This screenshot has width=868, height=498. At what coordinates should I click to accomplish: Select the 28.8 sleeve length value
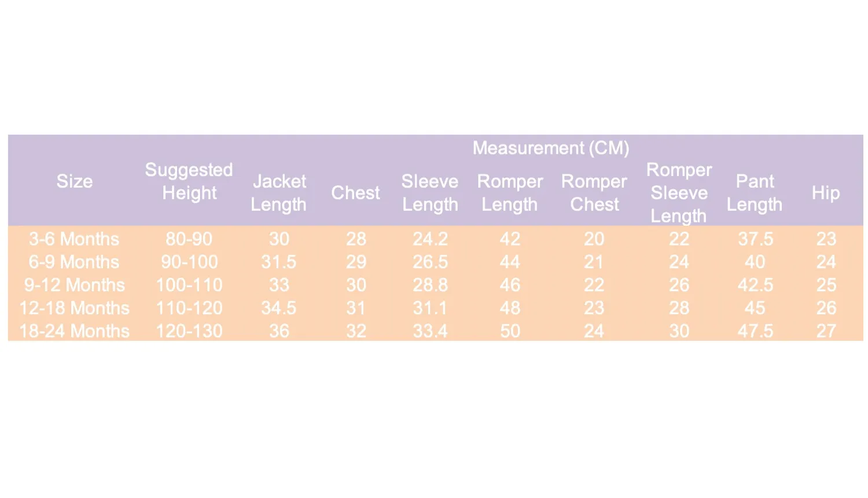click(x=430, y=285)
